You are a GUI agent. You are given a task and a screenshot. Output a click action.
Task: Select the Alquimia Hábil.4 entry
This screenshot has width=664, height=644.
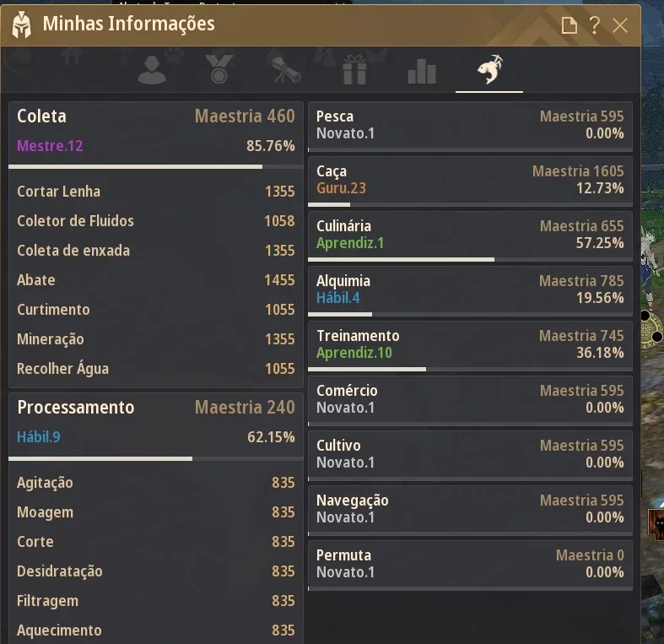470,291
